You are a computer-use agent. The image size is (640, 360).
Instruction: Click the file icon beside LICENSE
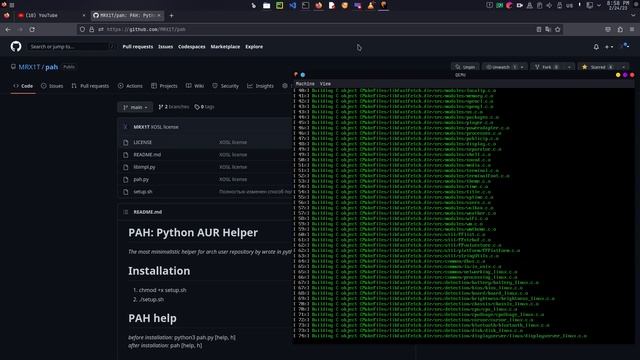tap(126, 142)
